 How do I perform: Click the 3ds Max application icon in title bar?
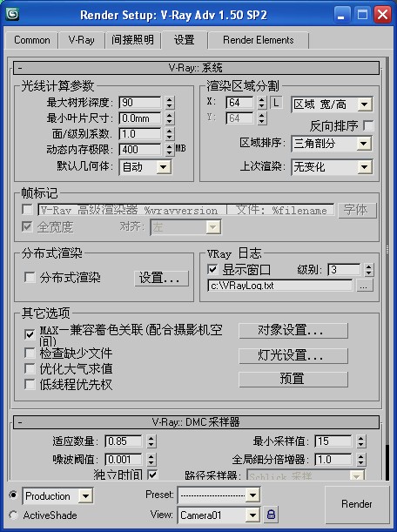coord(13,14)
